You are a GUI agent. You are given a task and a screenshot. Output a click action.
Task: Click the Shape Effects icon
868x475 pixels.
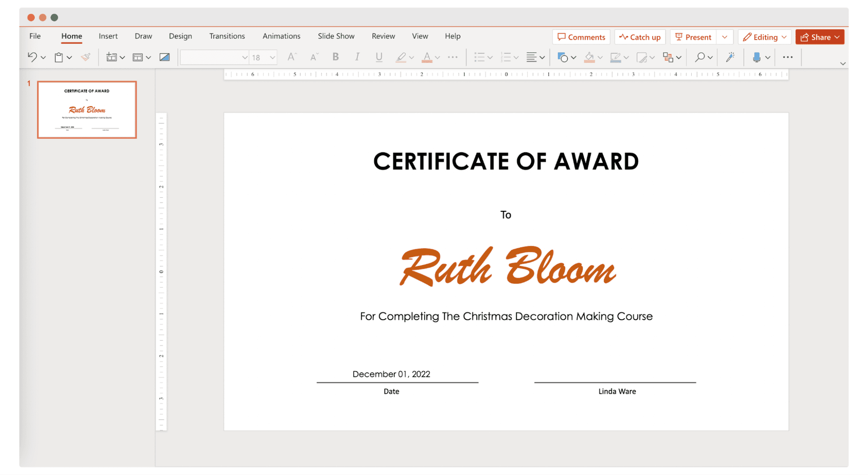[642, 57]
